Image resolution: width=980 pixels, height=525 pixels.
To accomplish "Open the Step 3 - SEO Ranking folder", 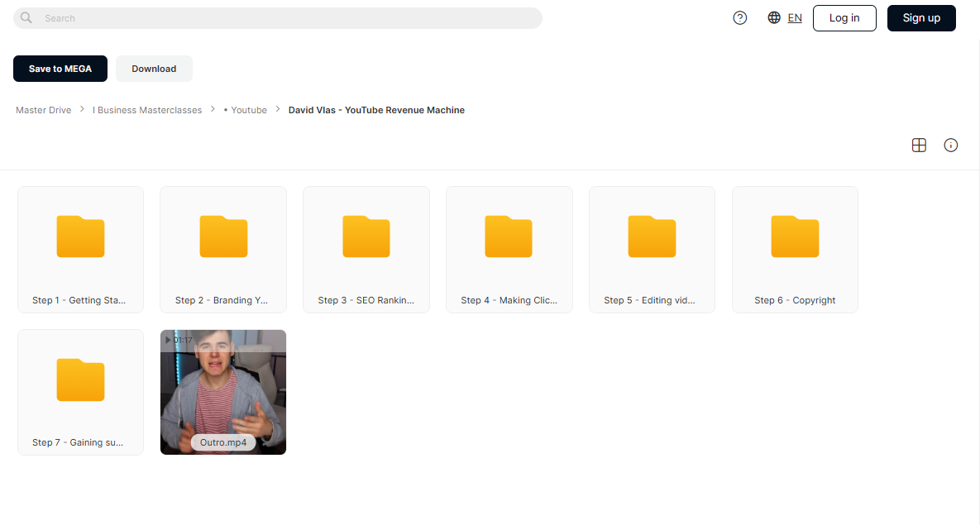I will 366,250.
